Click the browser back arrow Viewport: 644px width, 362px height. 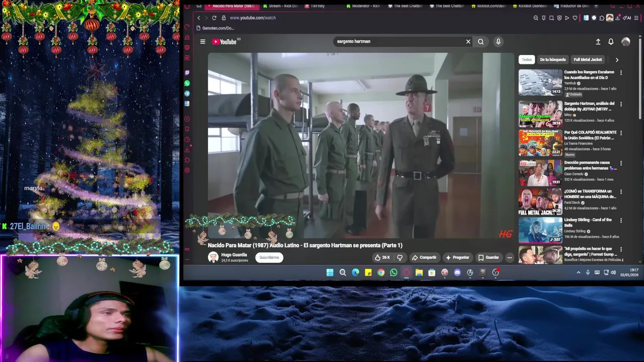(199, 18)
